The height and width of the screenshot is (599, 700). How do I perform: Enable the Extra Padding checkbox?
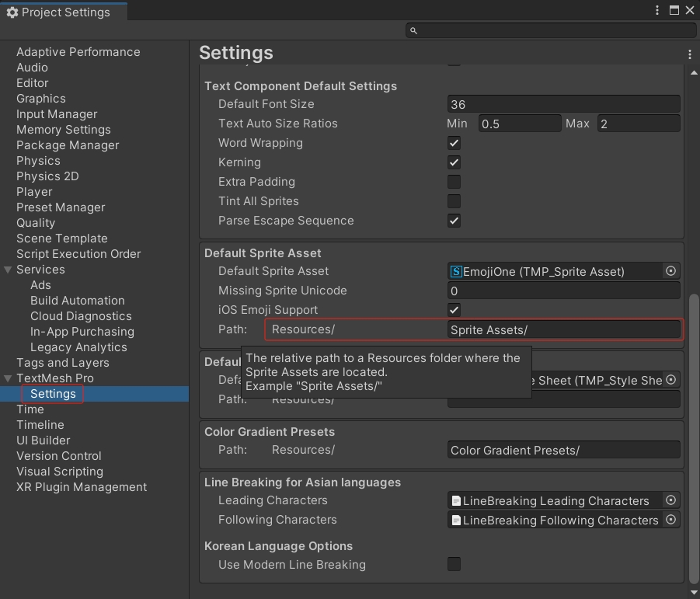click(454, 182)
